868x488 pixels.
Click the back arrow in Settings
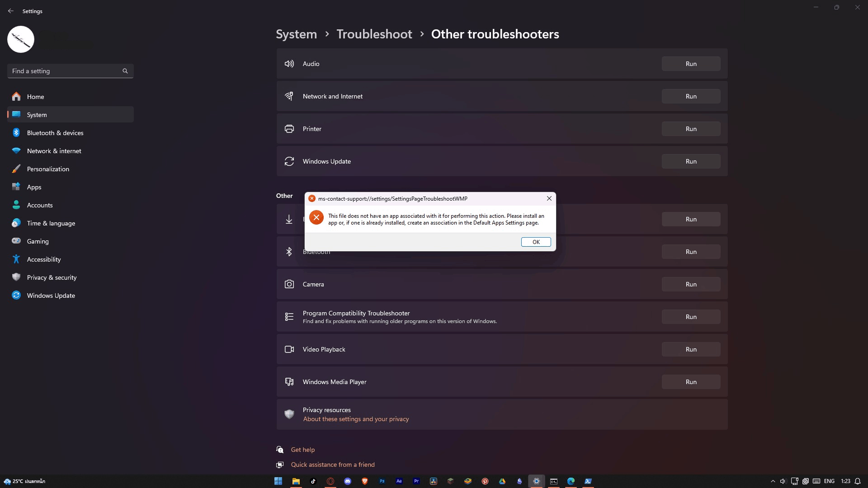(11, 11)
